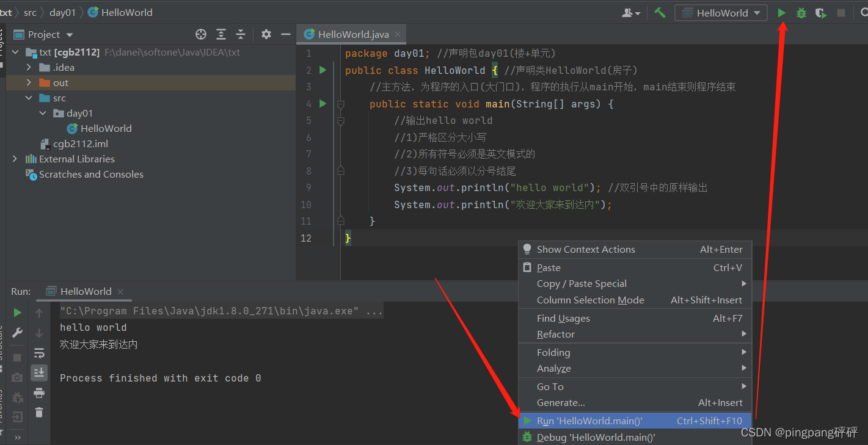Expand the out folder
The height and width of the screenshot is (445, 868).
(x=29, y=82)
